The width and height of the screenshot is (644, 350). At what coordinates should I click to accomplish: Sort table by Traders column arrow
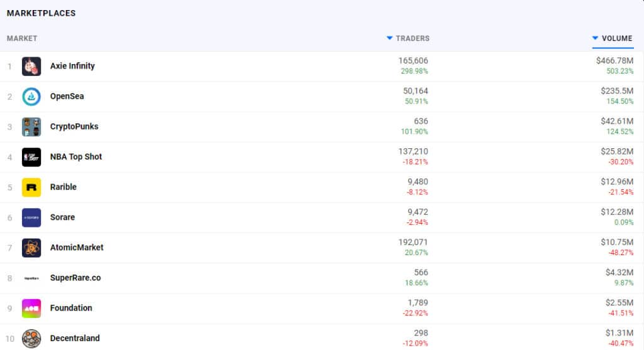(390, 38)
